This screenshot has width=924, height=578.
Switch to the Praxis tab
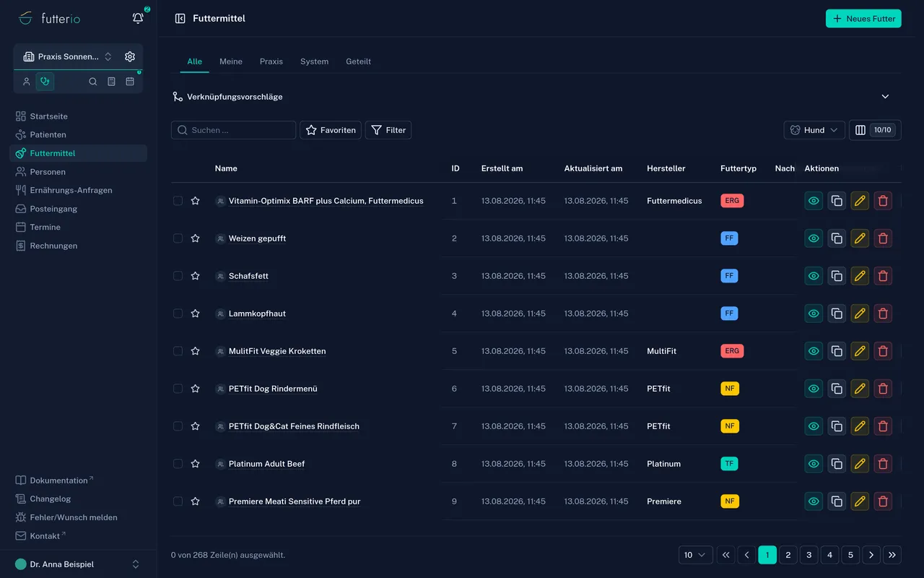point(271,61)
